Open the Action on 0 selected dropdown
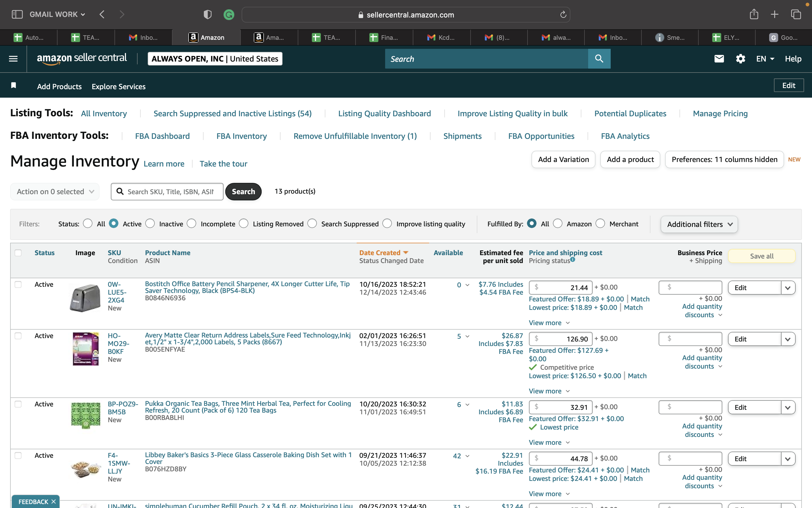The height and width of the screenshot is (508, 812). tap(55, 192)
